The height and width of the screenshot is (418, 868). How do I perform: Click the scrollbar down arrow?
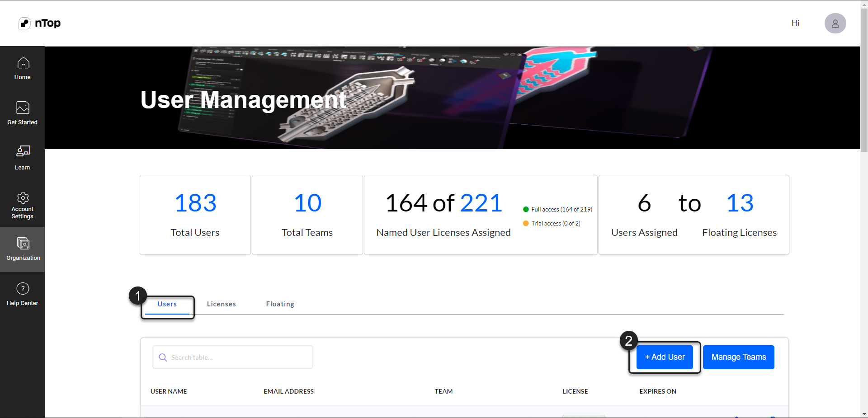click(864, 414)
